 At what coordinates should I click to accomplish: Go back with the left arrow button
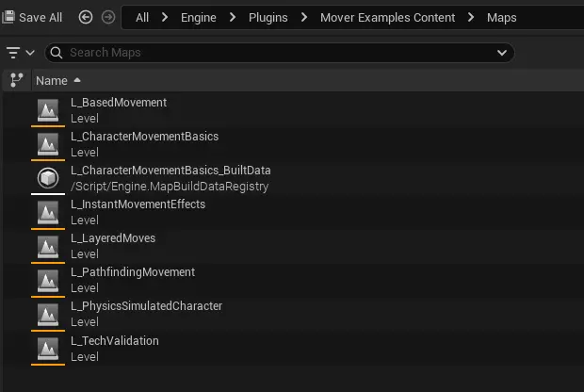pyautogui.click(x=86, y=17)
